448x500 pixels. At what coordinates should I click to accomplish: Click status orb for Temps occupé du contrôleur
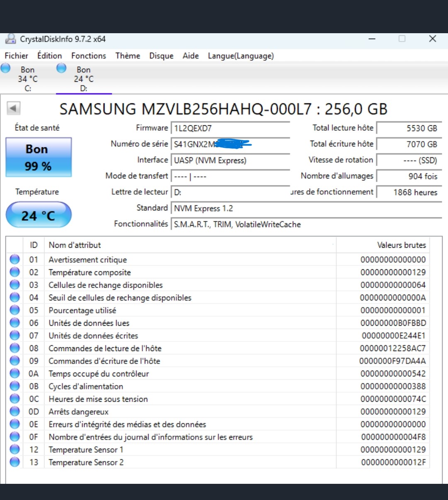(15, 373)
